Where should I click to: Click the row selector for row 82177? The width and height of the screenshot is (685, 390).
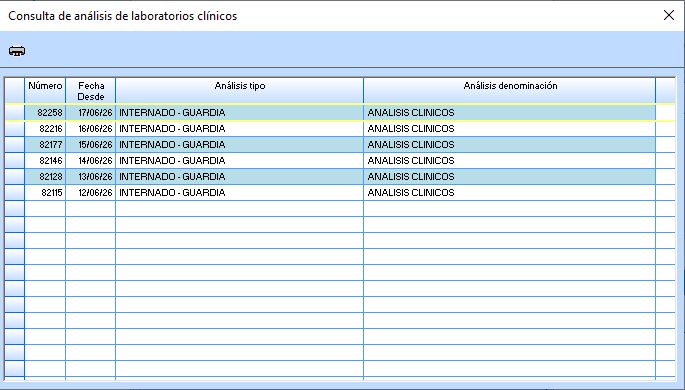(x=14, y=145)
